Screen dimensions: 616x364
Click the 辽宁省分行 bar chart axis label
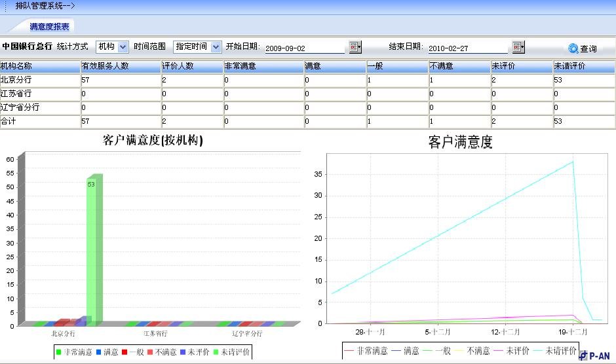tap(247, 333)
